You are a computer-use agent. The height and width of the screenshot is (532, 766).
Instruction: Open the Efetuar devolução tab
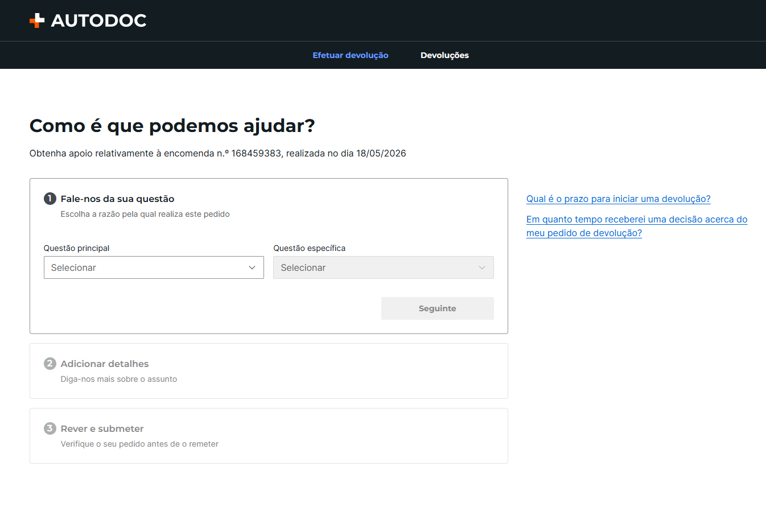pyautogui.click(x=351, y=55)
